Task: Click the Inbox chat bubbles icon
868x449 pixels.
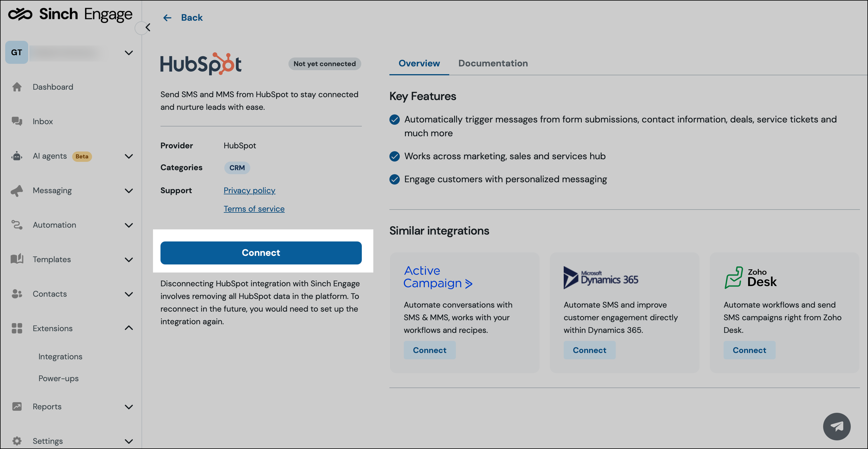Action: point(17,121)
